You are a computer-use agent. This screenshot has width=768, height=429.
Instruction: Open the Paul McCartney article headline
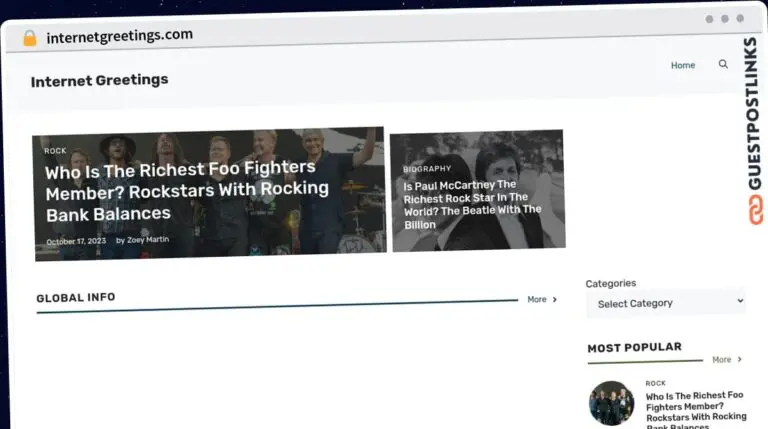[472, 204]
